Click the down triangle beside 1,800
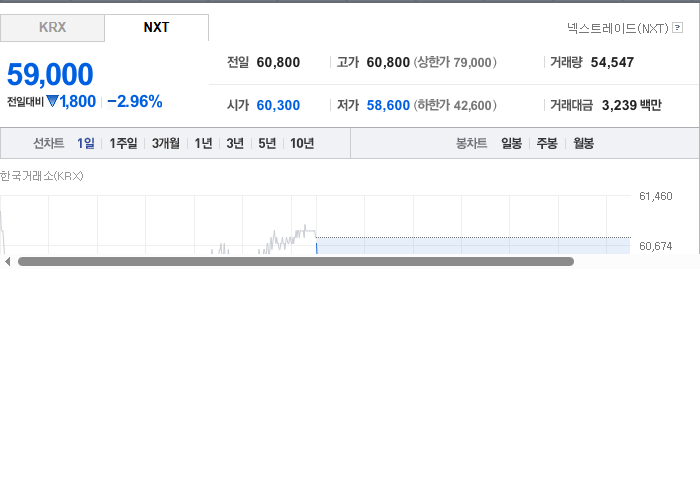 [x=52, y=101]
